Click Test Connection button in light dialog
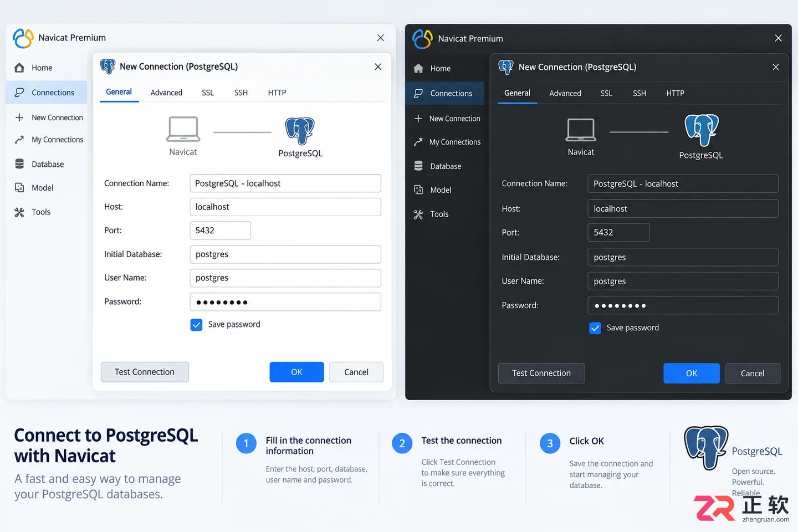Screen dimensions: 798x532 (145, 372)
